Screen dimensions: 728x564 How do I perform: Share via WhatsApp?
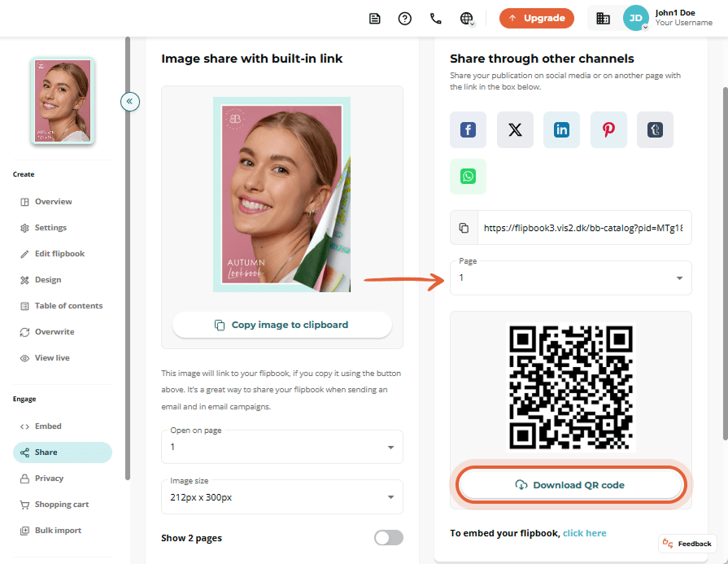(468, 177)
